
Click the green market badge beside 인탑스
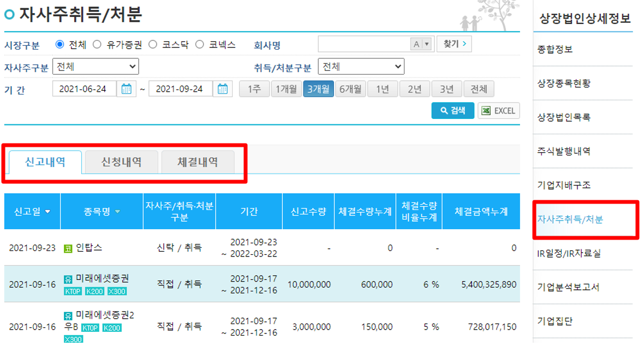pos(68,248)
